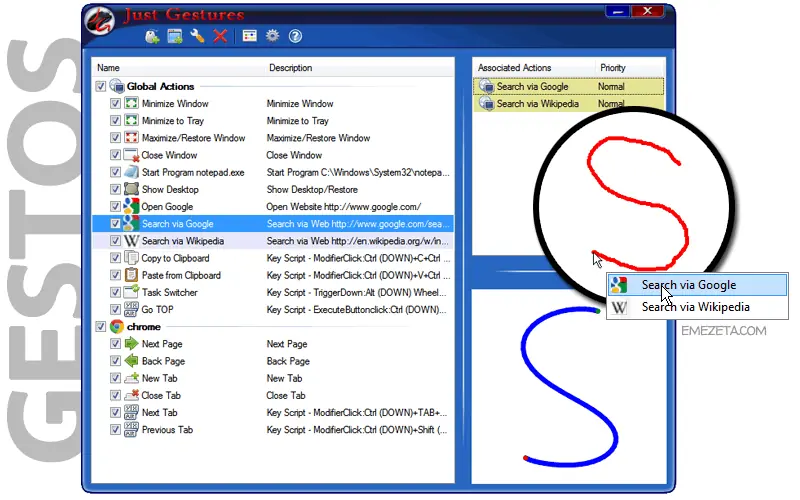Viewport: 800px width, 500px height.
Task: Disable the Show Desktop checkbox
Action: [115, 189]
